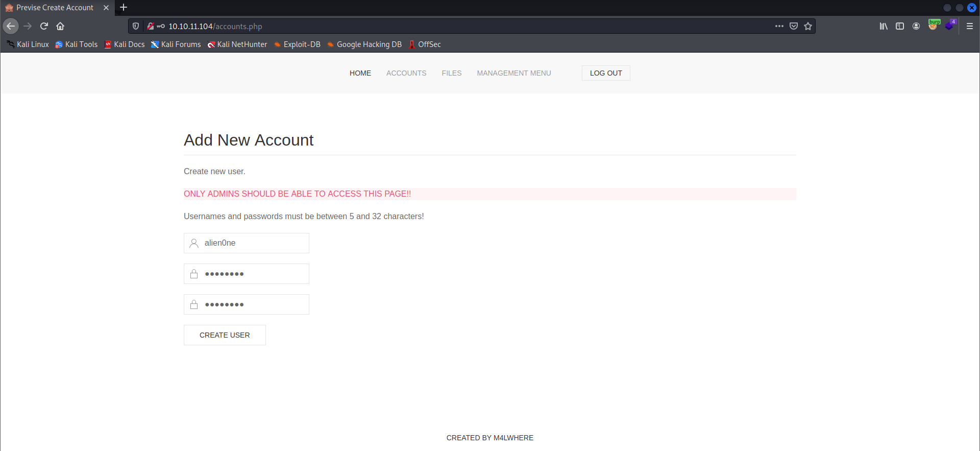Open a new browser tab
Viewport: 980px width, 451px height.
point(124,8)
